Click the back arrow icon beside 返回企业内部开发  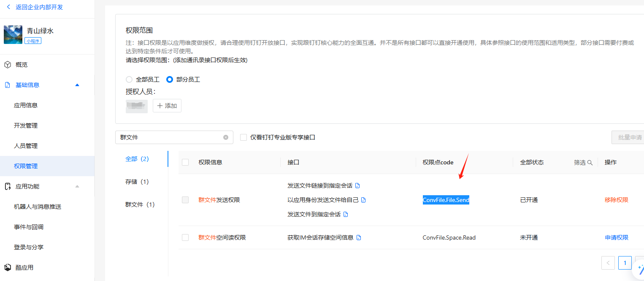click(x=8, y=7)
